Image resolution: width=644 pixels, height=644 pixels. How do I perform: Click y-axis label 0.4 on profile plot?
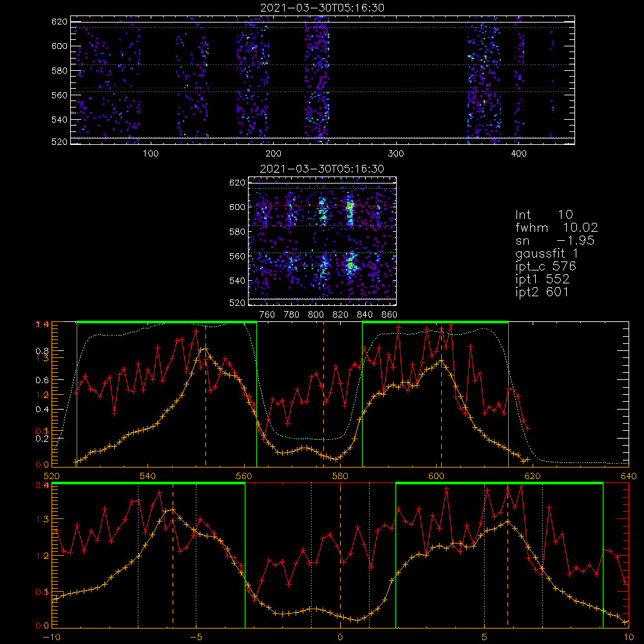click(43, 410)
